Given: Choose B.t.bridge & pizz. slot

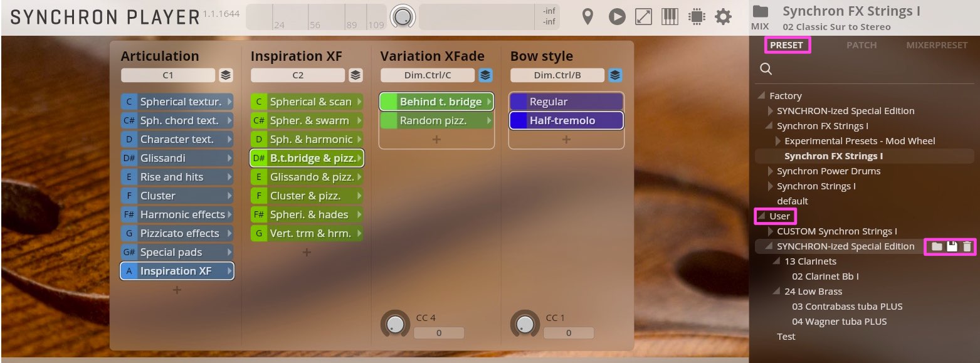Looking at the screenshot, I should 307,158.
